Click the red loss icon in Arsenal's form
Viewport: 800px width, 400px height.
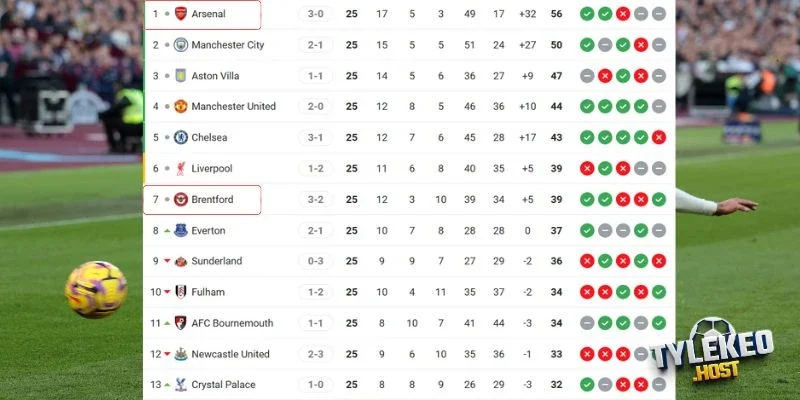(x=622, y=14)
